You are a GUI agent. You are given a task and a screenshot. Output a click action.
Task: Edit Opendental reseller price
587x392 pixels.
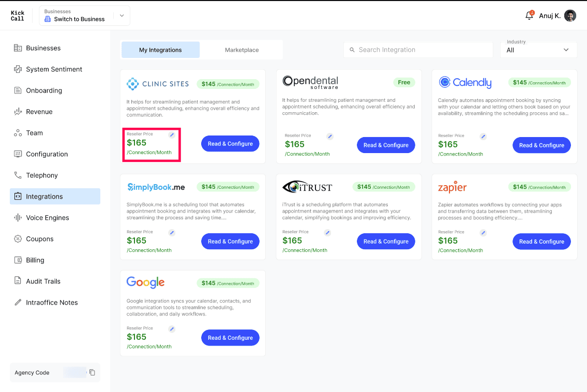pyautogui.click(x=330, y=137)
